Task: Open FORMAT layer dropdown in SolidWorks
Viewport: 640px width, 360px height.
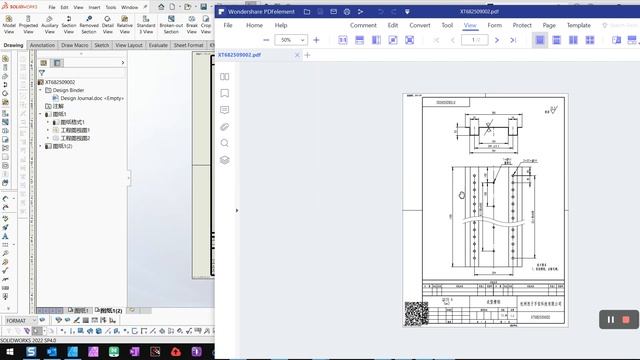Action: (x=34, y=320)
